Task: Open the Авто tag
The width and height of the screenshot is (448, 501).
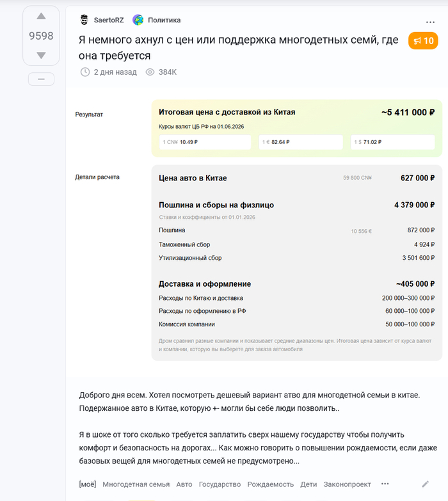Action: [x=184, y=484]
